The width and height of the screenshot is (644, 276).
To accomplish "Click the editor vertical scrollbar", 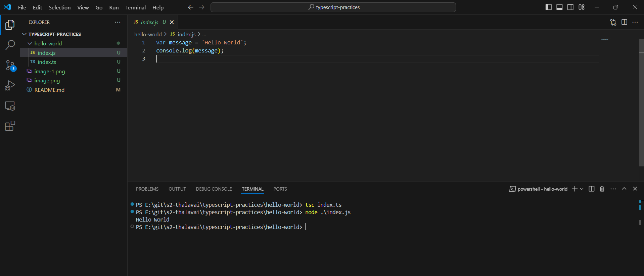I will (x=641, y=103).
